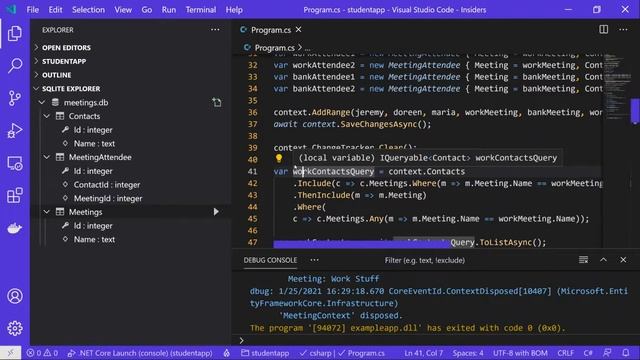The width and height of the screenshot is (640, 360).
Task: Open the File menu
Action: (x=32, y=9)
